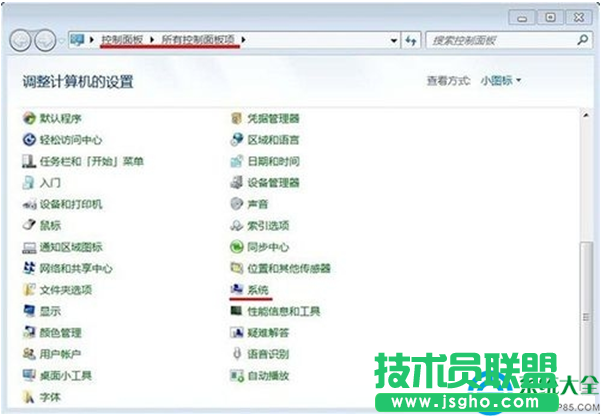Screen dimensions: 602x418
Task: Open the 索引选项 icon
Action: pos(236,225)
